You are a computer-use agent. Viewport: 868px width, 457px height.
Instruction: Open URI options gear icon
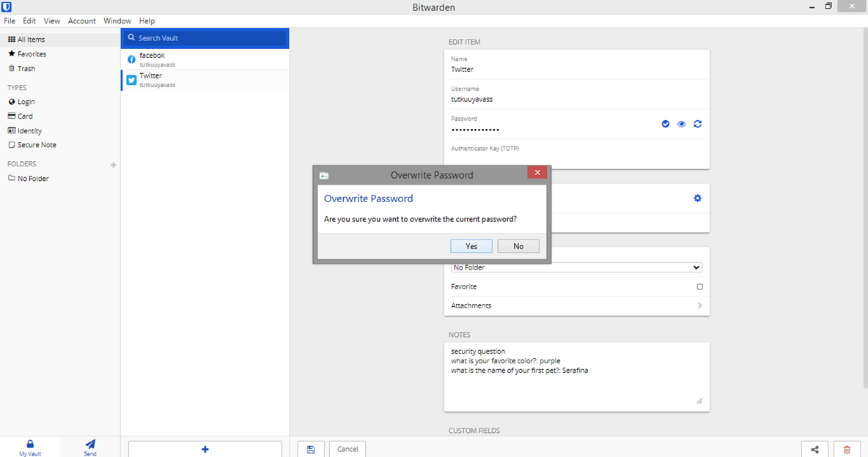697,198
